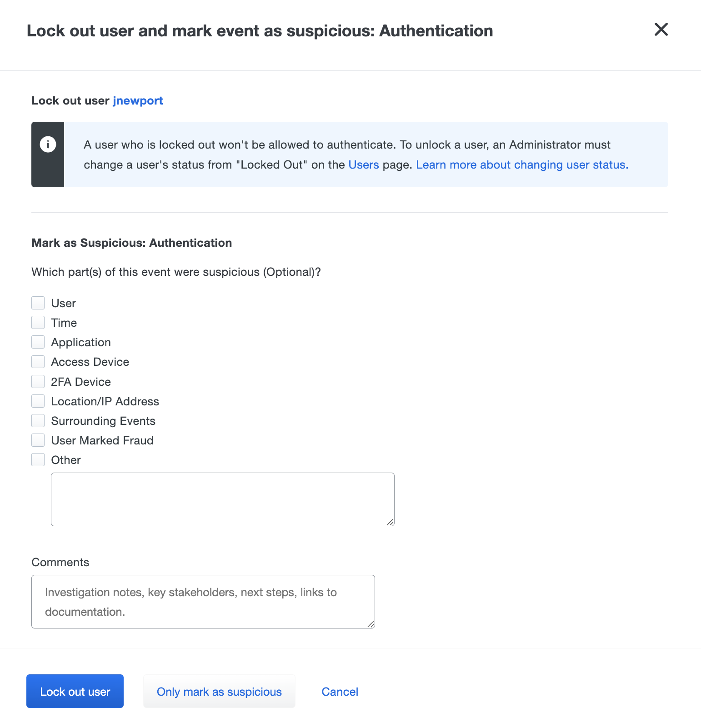This screenshot has height=728, width=701.
Task: Check the Access Device option
Action: pyautogui.click(x=38, y=361)
